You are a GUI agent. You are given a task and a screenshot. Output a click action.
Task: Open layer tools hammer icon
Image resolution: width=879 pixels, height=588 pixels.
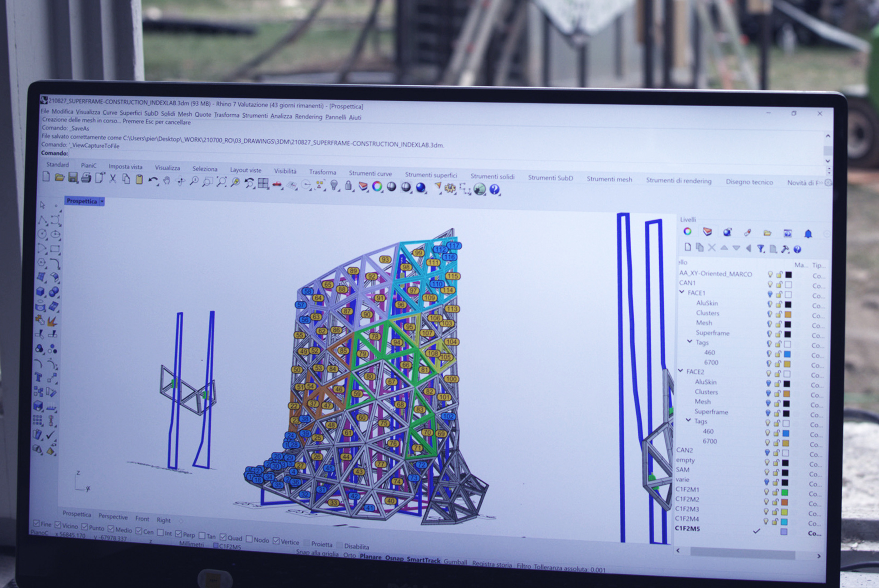(785, 249)
